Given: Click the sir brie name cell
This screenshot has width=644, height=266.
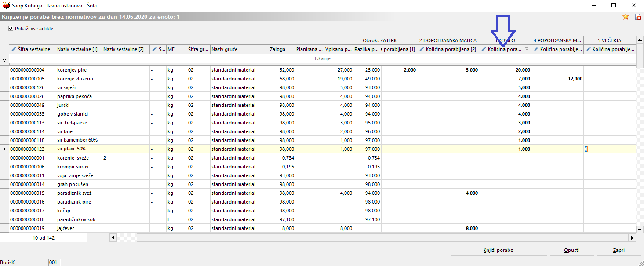Looking at the screenshot, I should coord(79,131).
